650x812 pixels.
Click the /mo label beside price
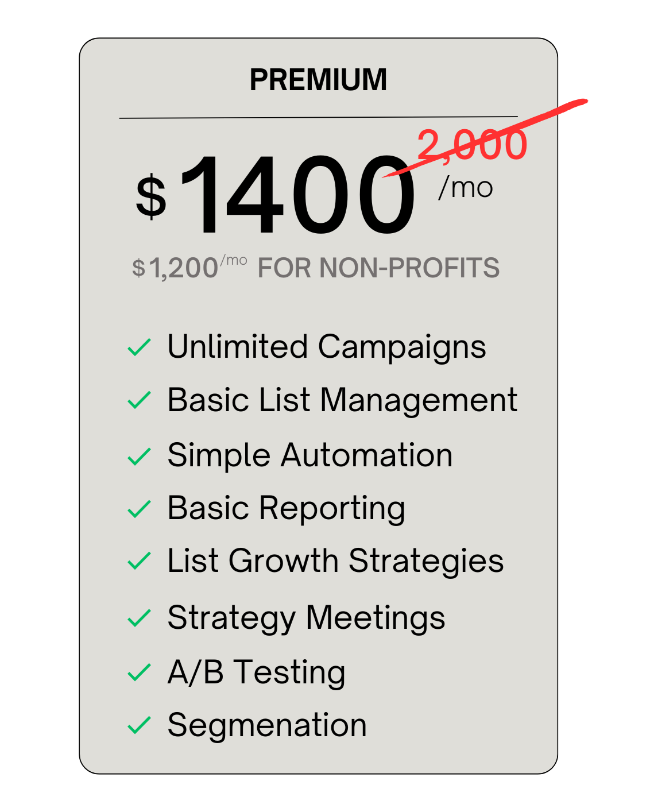pos(466,187)
